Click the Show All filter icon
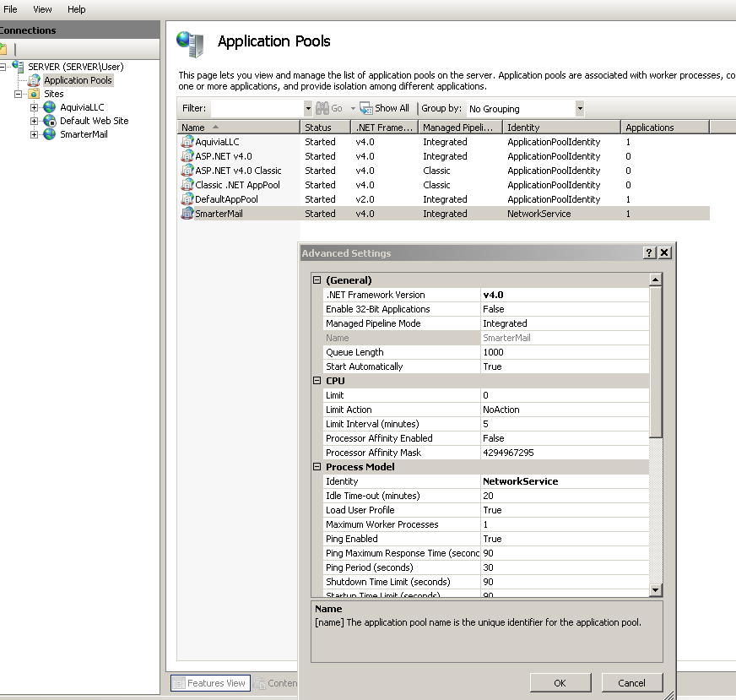This screenshot has width=736, height=700. tap(366, 108)
